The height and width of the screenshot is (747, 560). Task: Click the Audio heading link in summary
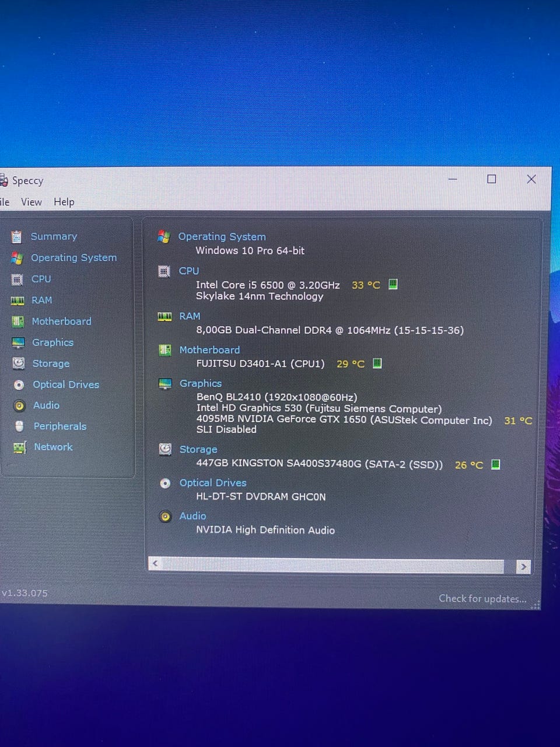point(192,516)
